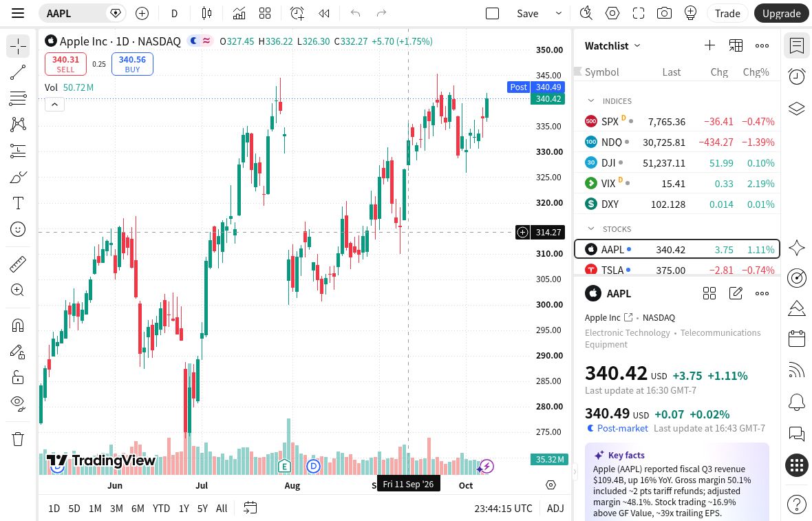
Task: Open the Apple Inc external link
Action: (x=628, y=317)
